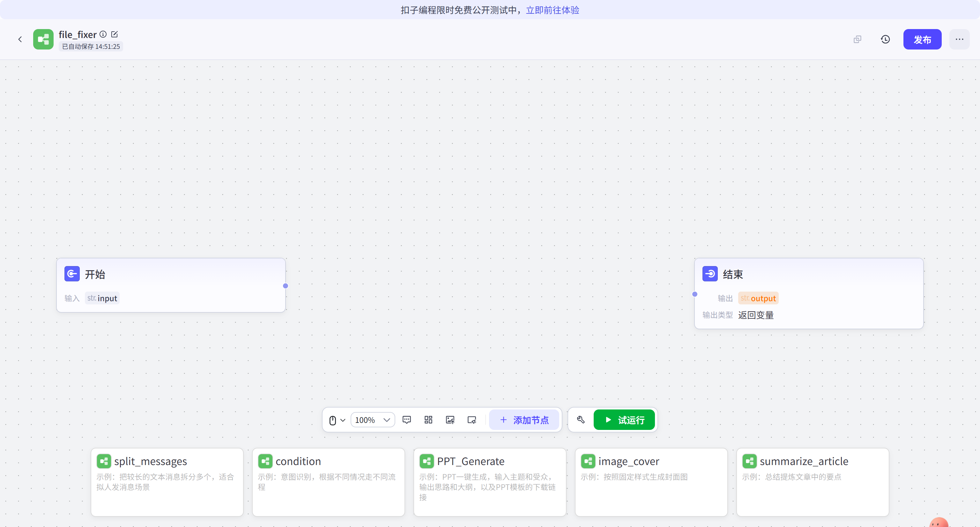The height and width of the screenshot is (527, 980).
Task: Click the duplicate workflow icon in header
Action: point(857,39)
